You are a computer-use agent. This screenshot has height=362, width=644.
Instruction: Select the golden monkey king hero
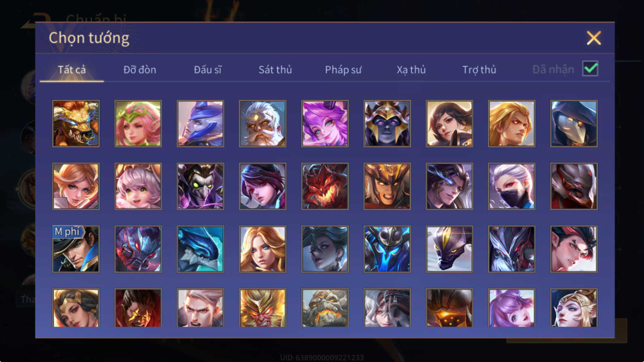coord(263,308)
